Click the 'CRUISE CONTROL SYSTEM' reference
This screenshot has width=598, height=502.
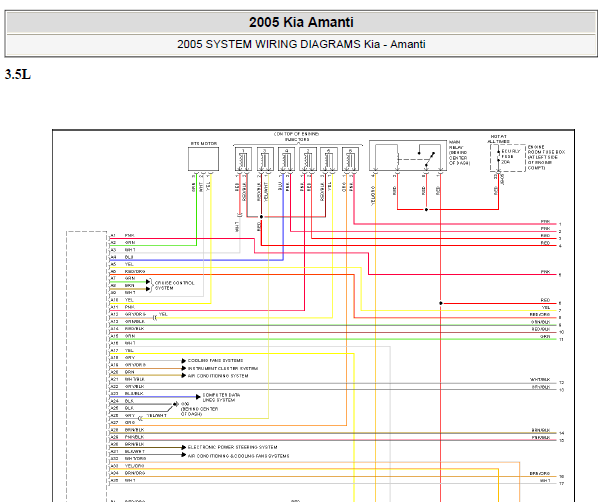[174, 285]
